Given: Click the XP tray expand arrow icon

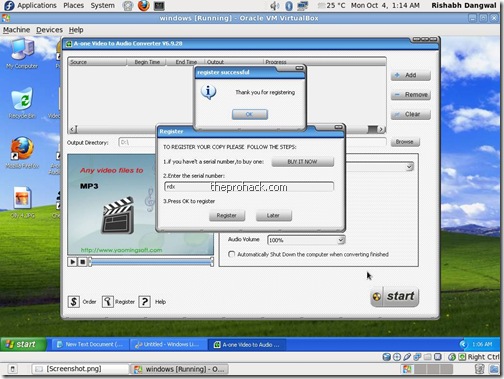Looking at the screenshot, I should click(463, 344).
